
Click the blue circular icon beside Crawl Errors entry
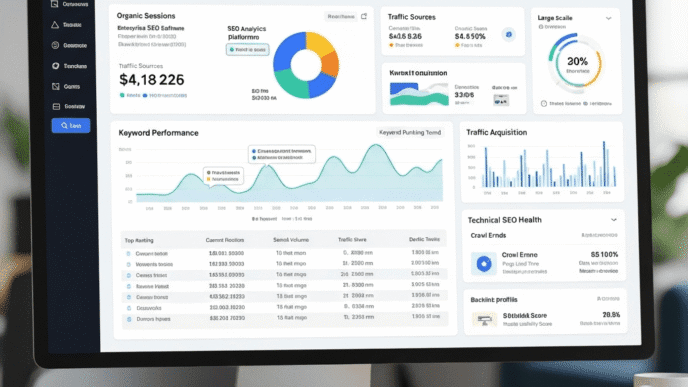[484, 263]
